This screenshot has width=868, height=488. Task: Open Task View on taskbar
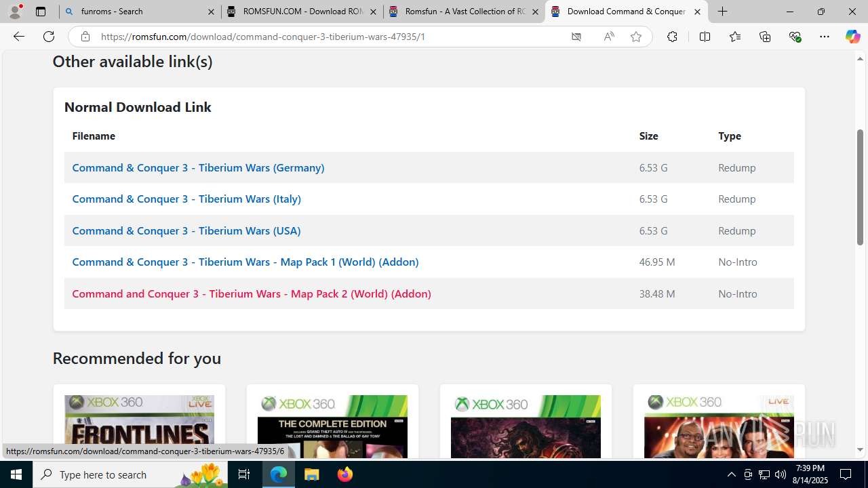tap(244, 474)
